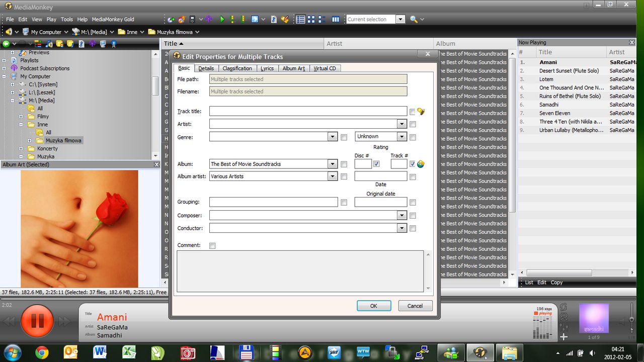Open the Conductor dropdown arrow
The height and width of the screenshot is (362, 644).
pos(401,228)
